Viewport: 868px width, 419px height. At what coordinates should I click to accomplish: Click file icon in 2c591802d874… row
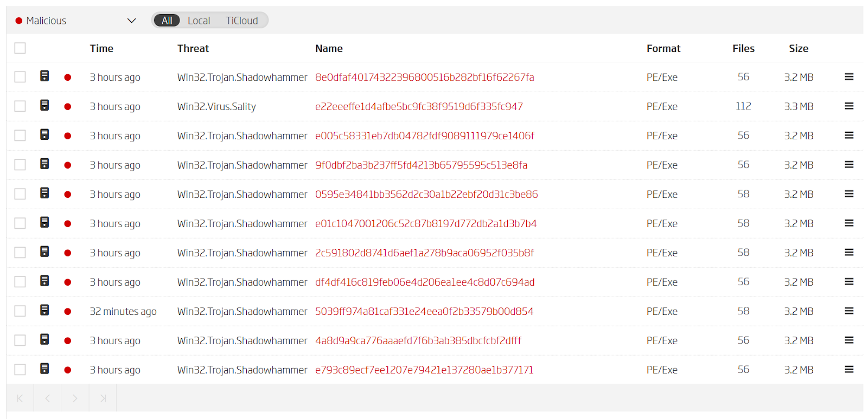(44, 252)
